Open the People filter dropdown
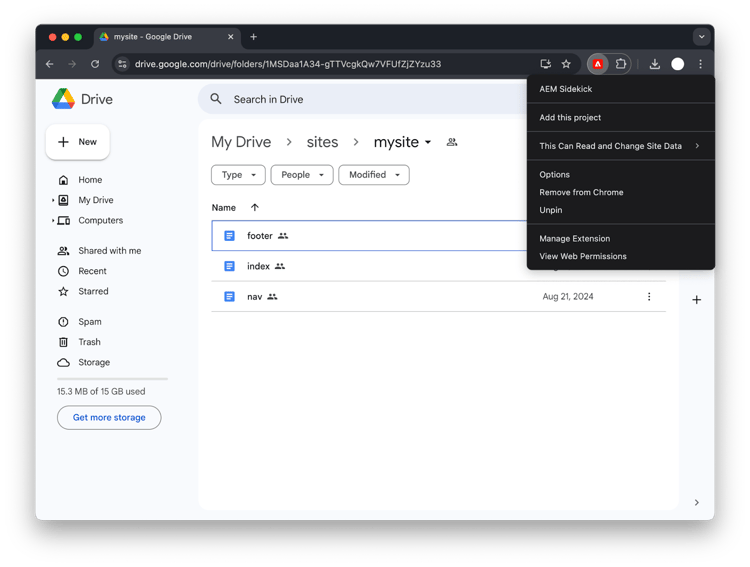750x567 pixels. point(301,175)
